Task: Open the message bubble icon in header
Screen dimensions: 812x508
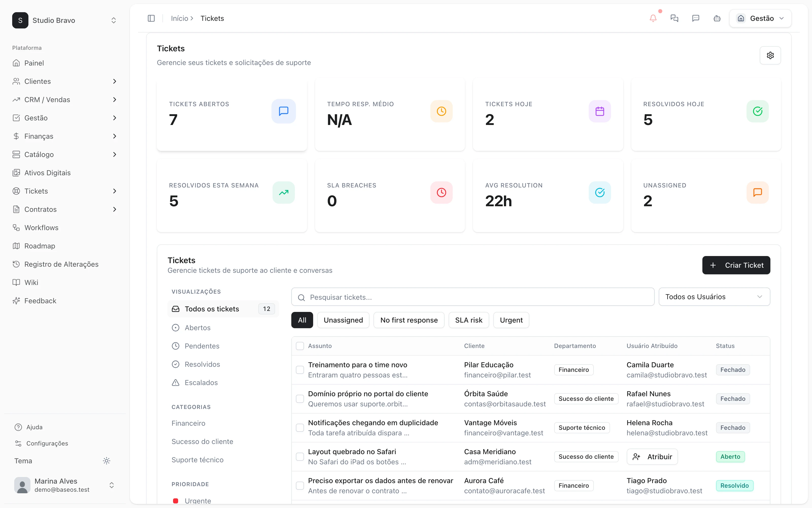Action: click(696, 19)
